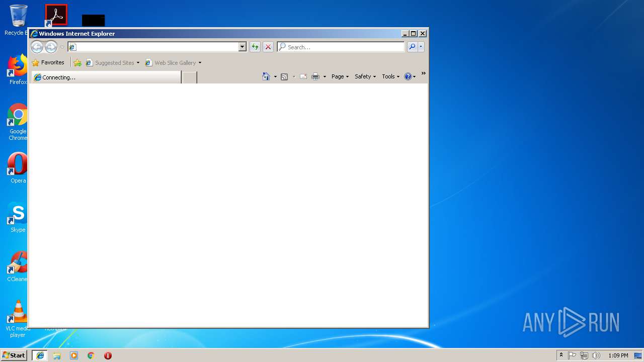Screen dimensions: 644x362
Task: Expand the Print options dropdown arrow
Action: point(325,76)
